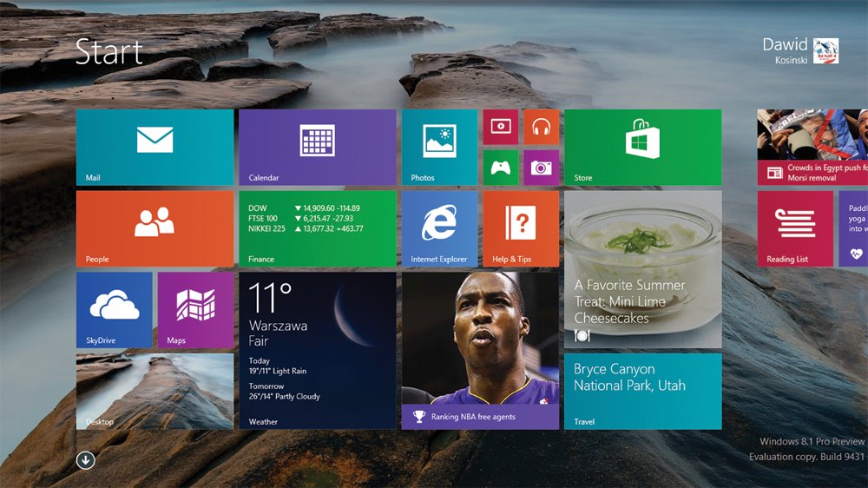Launch the Maps tile
Image resolution: width=868 pixels, height=488 pixels.
[x=195, y=310]
